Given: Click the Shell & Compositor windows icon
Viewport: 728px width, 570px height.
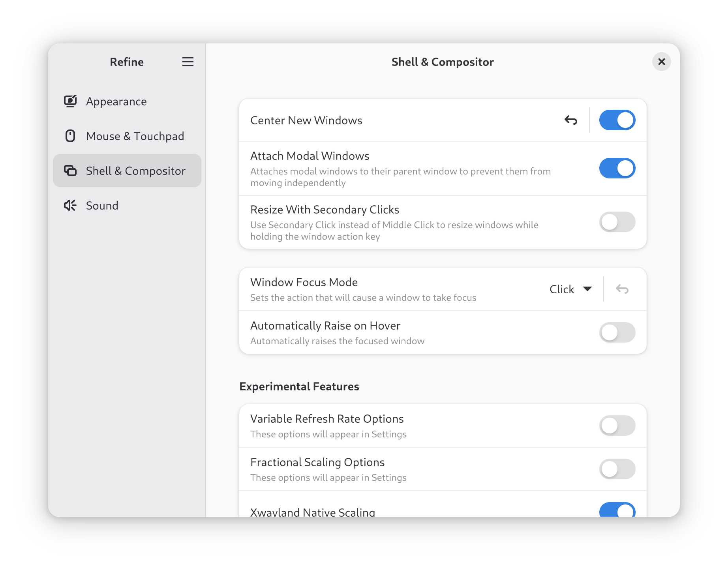Looking at the screenshot, I should click(x=70, y=171).
